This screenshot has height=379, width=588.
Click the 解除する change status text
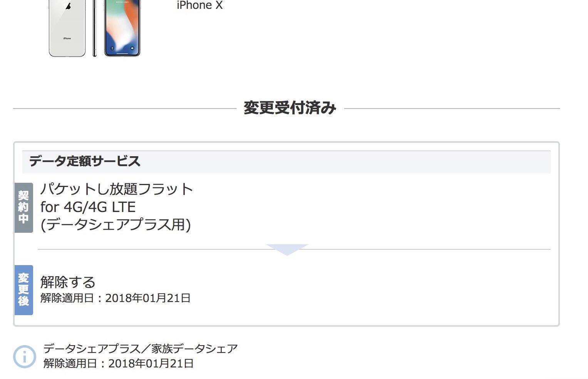(68, 282)
